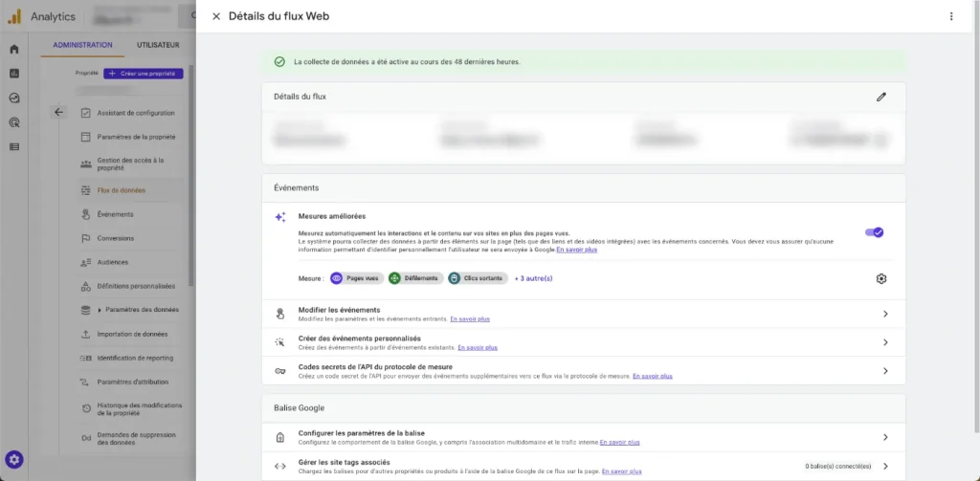Click the Modifier les événements hand icon
The width and height of the screenshot is (980, 481).
[x=280, y=315]
